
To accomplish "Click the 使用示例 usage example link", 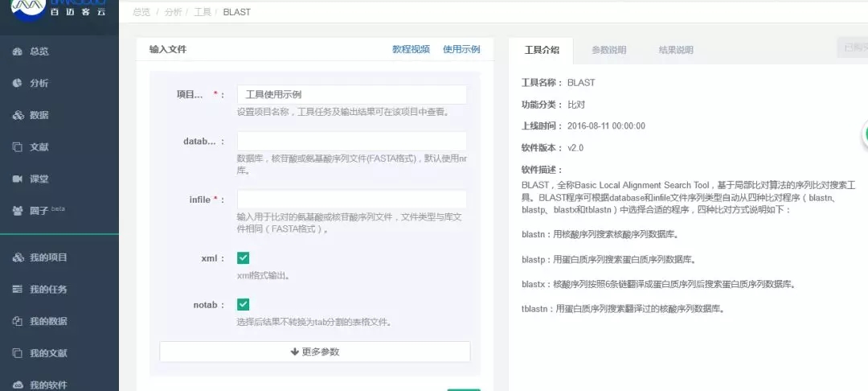I will (461, 49).
